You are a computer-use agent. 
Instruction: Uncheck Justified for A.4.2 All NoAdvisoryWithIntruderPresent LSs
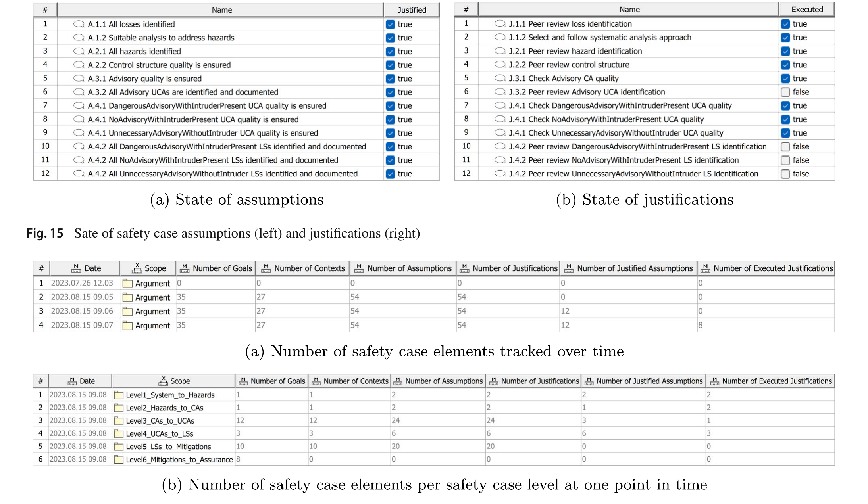pos(391,160)
